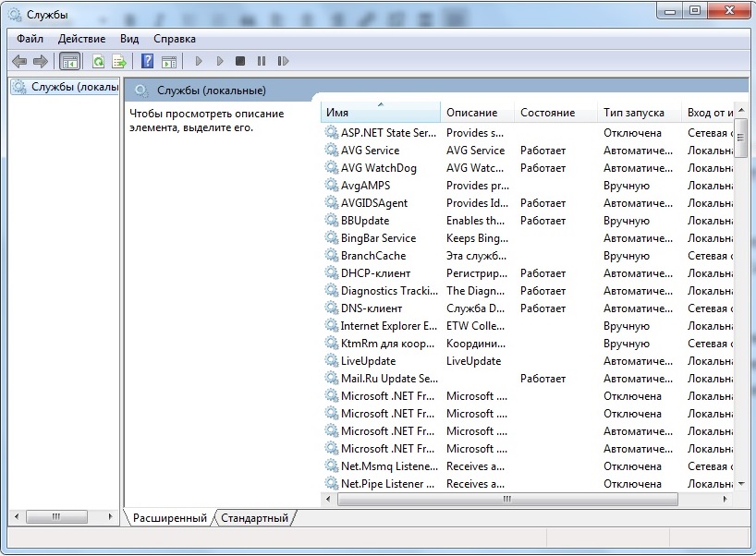The image size is (756, 556).
Task: Click the Stop Service icon
Action: tap(238, 60)
